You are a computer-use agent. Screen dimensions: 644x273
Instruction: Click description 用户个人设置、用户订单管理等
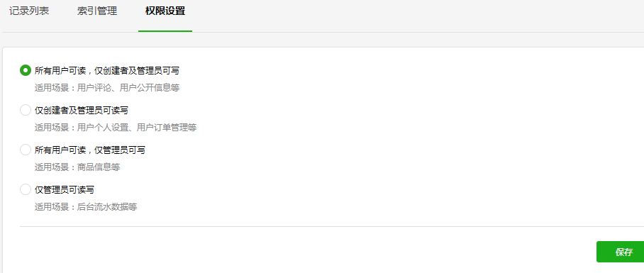[x=137, y=128]
